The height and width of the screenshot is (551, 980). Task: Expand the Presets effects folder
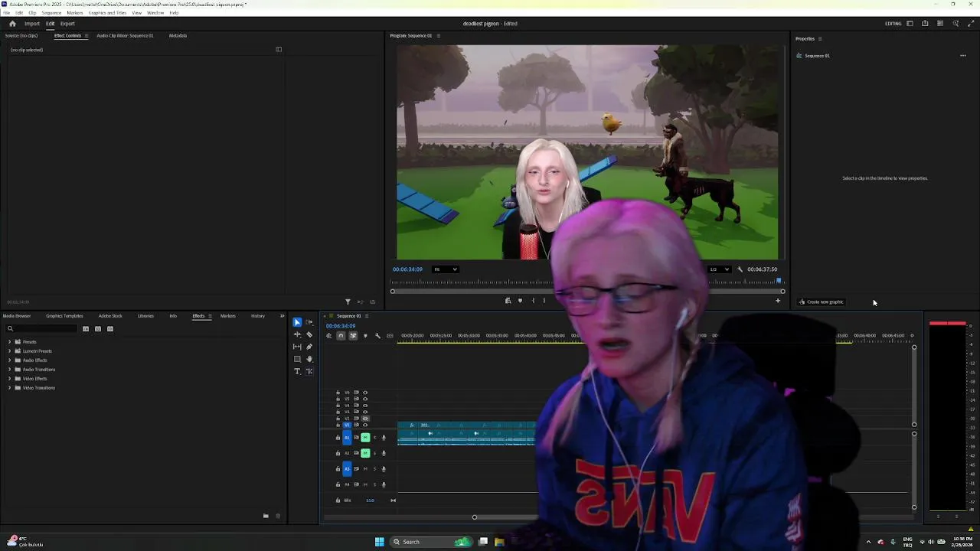click(x=9, y=342)
